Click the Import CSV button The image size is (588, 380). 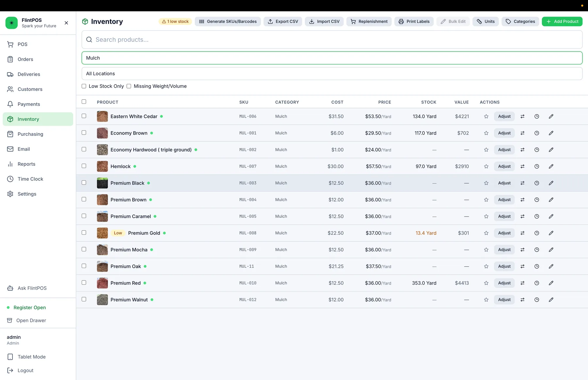click(x=324, y=22)
